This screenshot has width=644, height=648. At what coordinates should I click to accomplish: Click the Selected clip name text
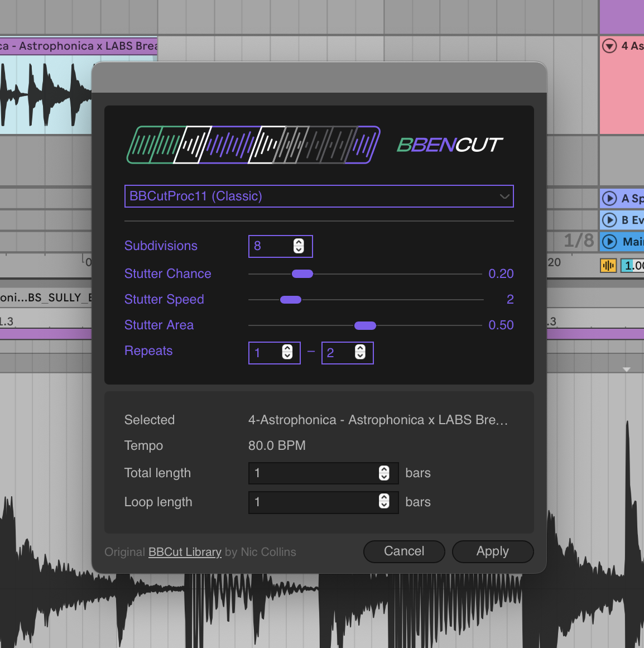pyautogui.click(x=378, y=420)
